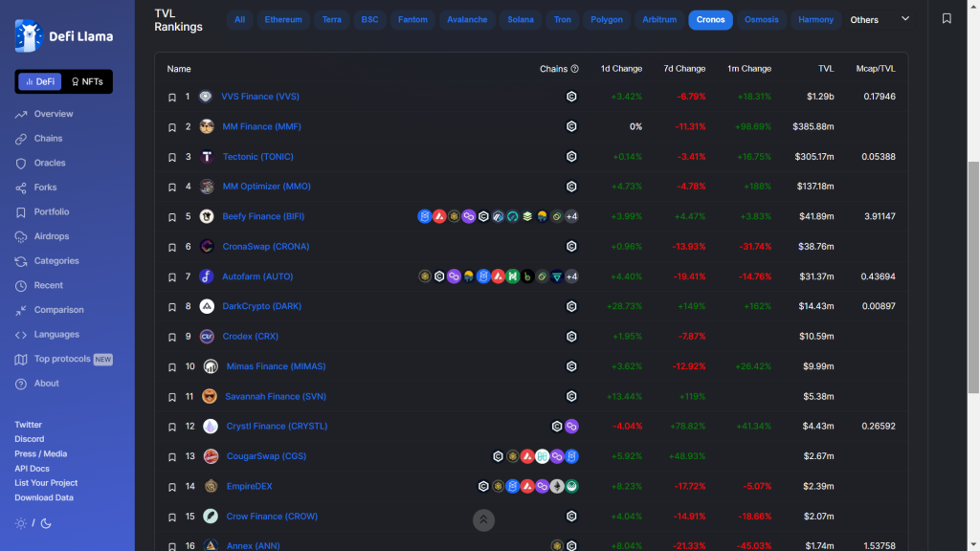
Task: Sort by the TVL column header
Action: point(826,69)
